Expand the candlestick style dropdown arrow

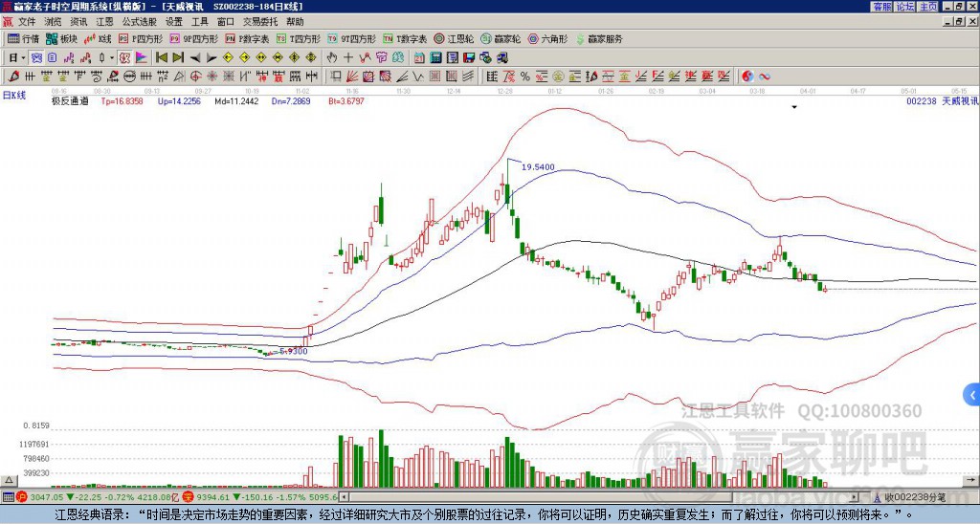click(x=111, y=58)
